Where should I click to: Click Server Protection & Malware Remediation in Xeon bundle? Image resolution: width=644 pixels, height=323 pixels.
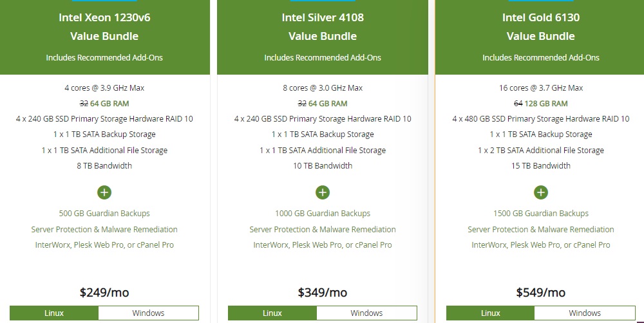click(x=104, y=230)
